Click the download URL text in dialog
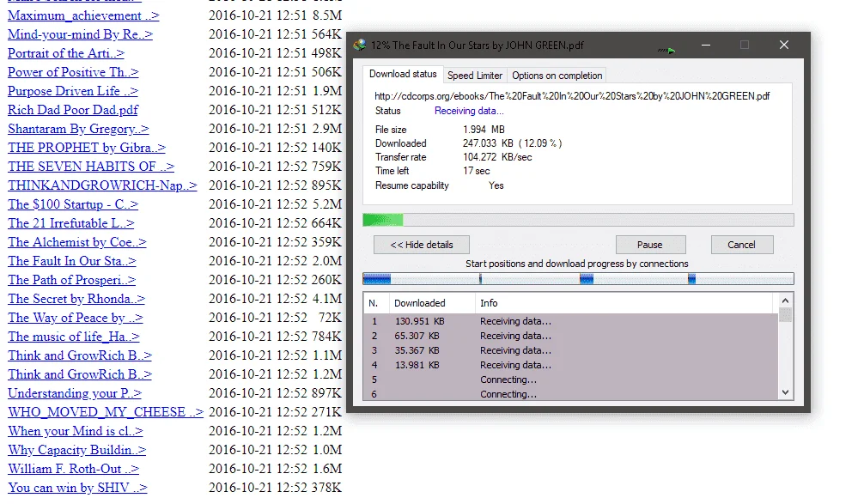864x504 pixels. click(x=572, y=96)
